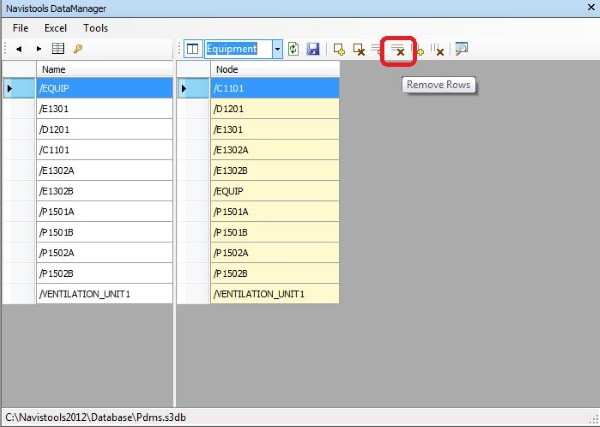Image resolution: width=600 pixels, height=427 pixels.
Task: Click the save disk icon
Action: click(313, 49)
